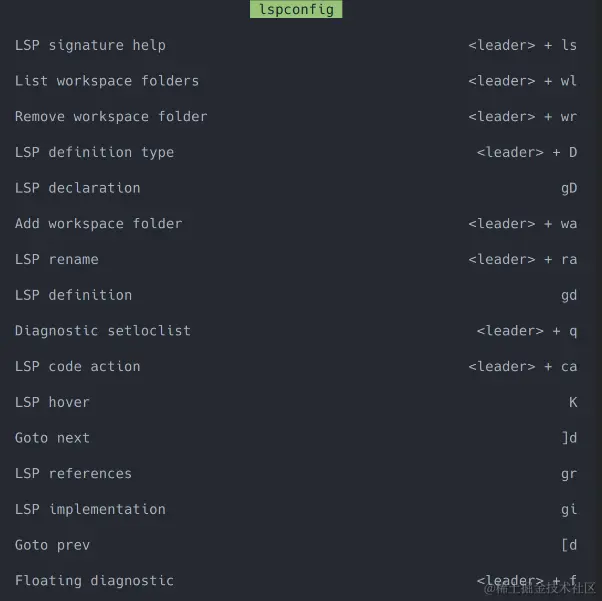Click the lspconfig header label
602x601 pixels.
click(x=296, y=9)
